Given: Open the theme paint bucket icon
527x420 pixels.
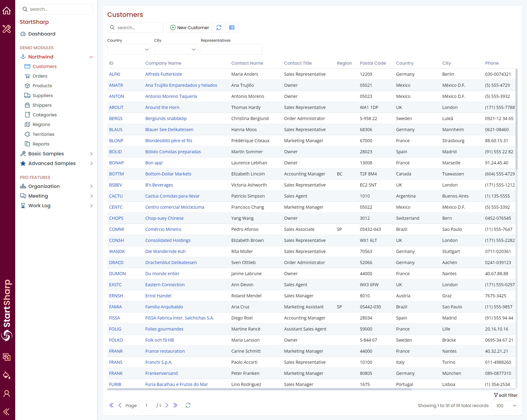Looking at the screenshot, I should (x=7, y=375).
